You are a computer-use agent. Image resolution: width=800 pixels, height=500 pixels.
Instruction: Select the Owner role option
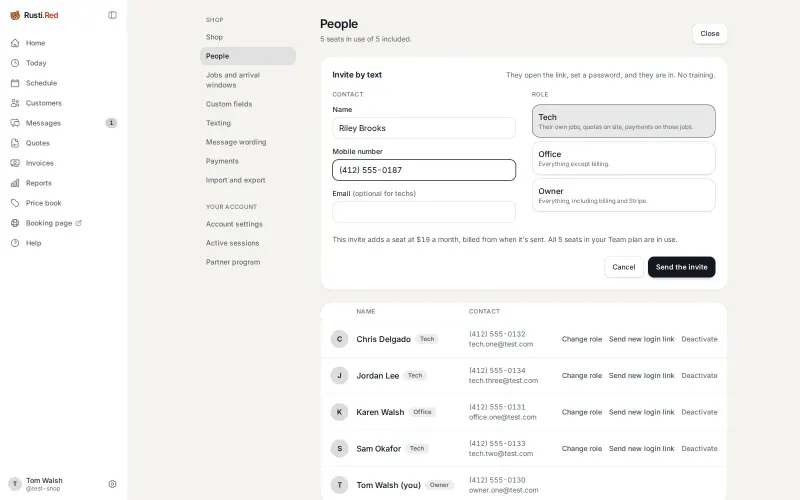623,195
